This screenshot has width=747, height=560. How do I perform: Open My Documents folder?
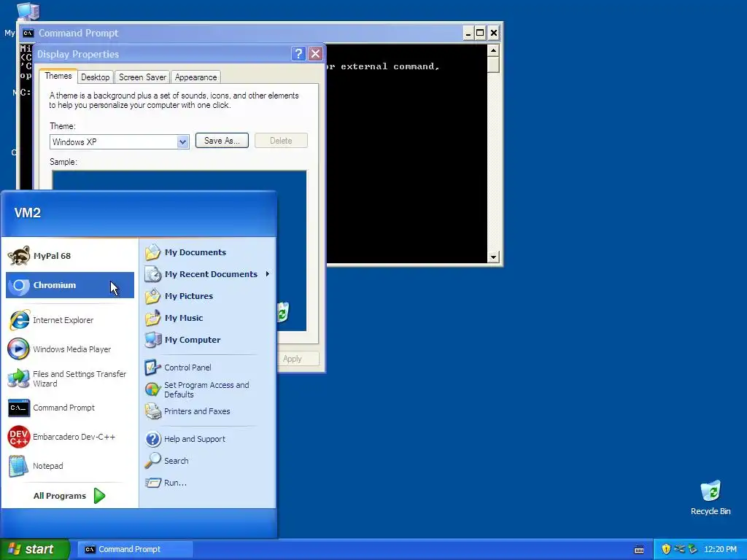(x=208, y=252)
